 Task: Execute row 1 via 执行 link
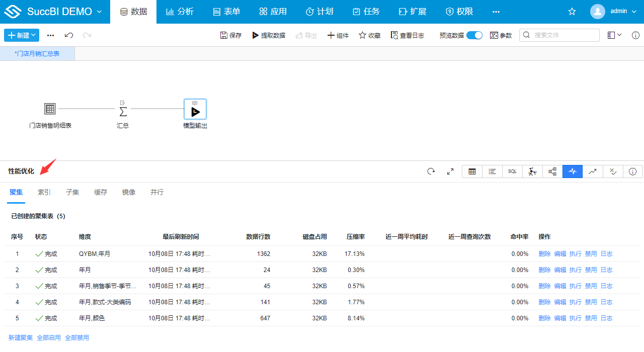575,253
